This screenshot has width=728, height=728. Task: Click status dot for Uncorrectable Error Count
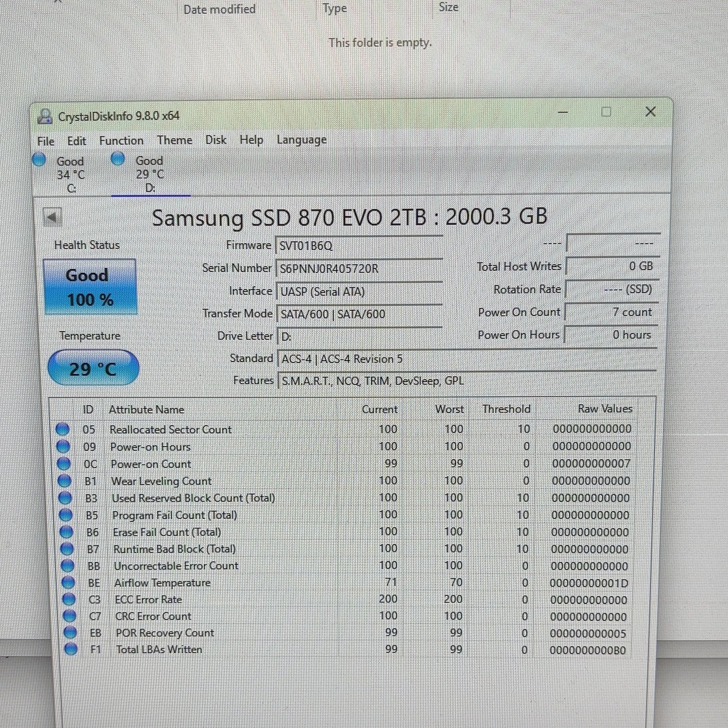tap(67, 565)
